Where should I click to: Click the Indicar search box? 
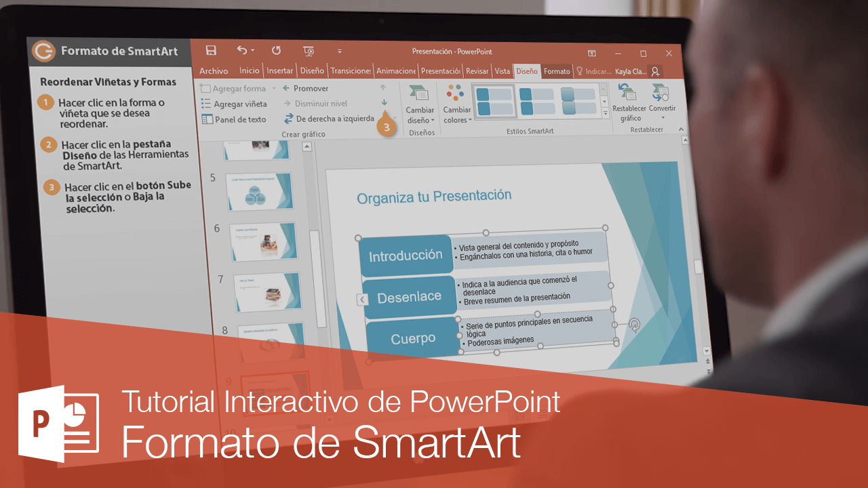[594, 71]
